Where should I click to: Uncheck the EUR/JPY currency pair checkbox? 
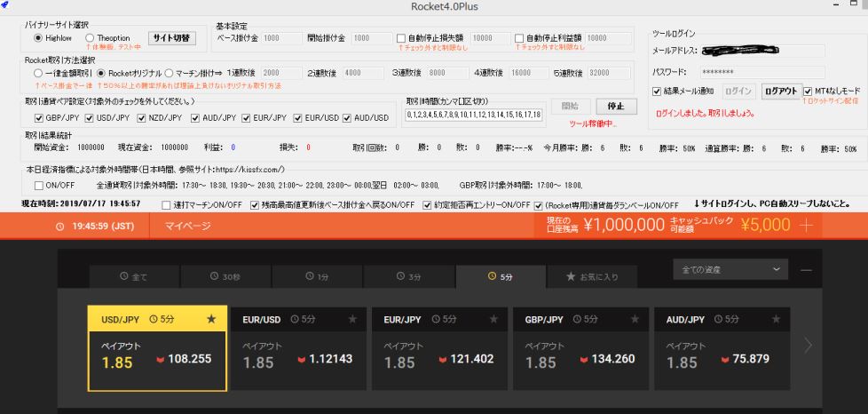[x=246, y=118]
